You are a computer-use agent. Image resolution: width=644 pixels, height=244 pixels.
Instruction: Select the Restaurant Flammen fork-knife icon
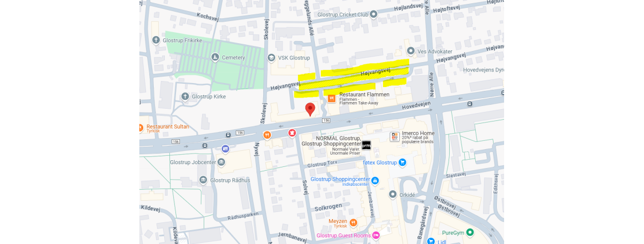(331, 99)
